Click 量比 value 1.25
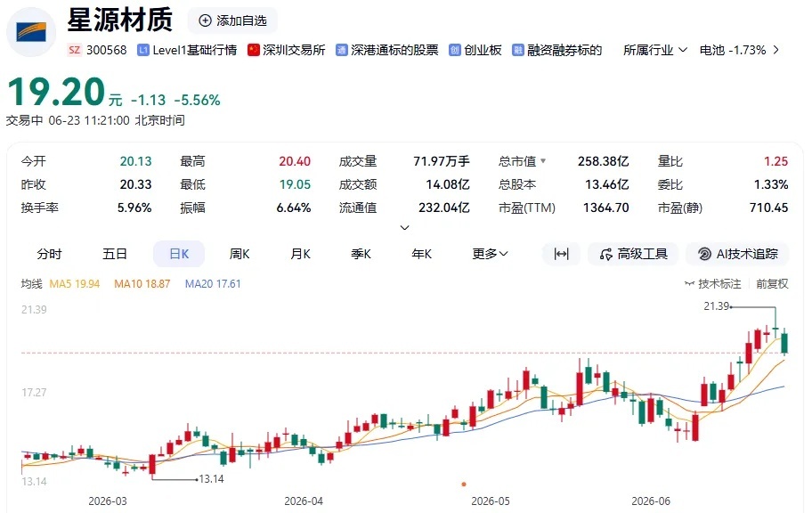The width and height of the screenshot is (812, 513). click(x=775, y=161)
